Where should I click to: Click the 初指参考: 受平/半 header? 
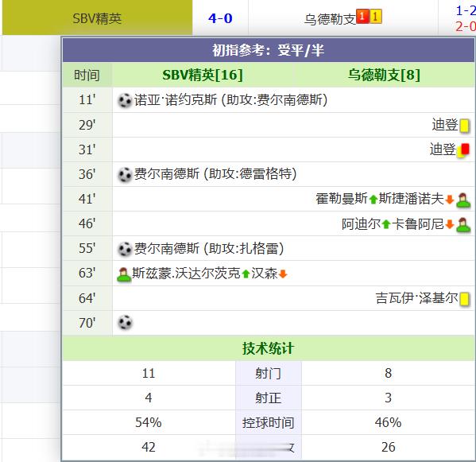(269, 50)
